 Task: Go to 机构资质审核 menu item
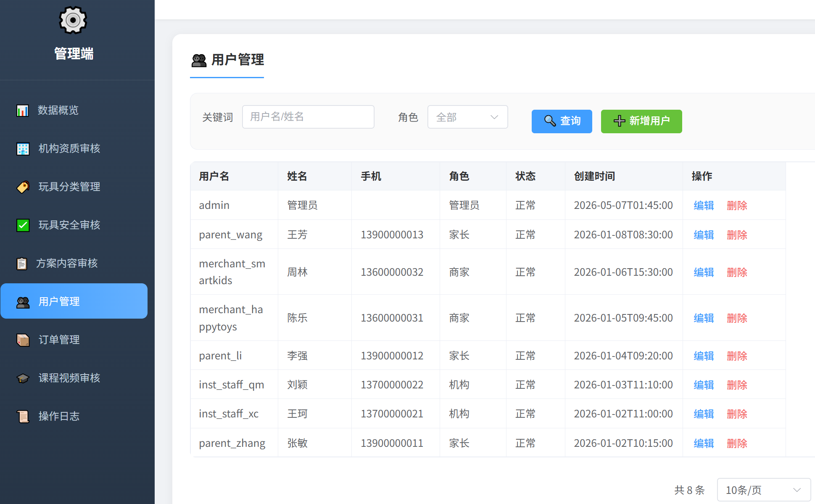pyautogui.click(x=74, y=148)
